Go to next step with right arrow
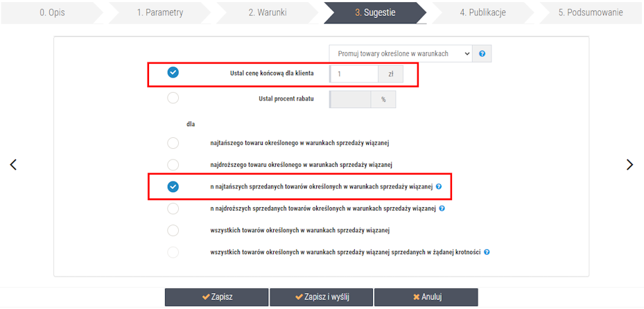The height and width of the screenshot is (309, 644). [x=629, y=165]
